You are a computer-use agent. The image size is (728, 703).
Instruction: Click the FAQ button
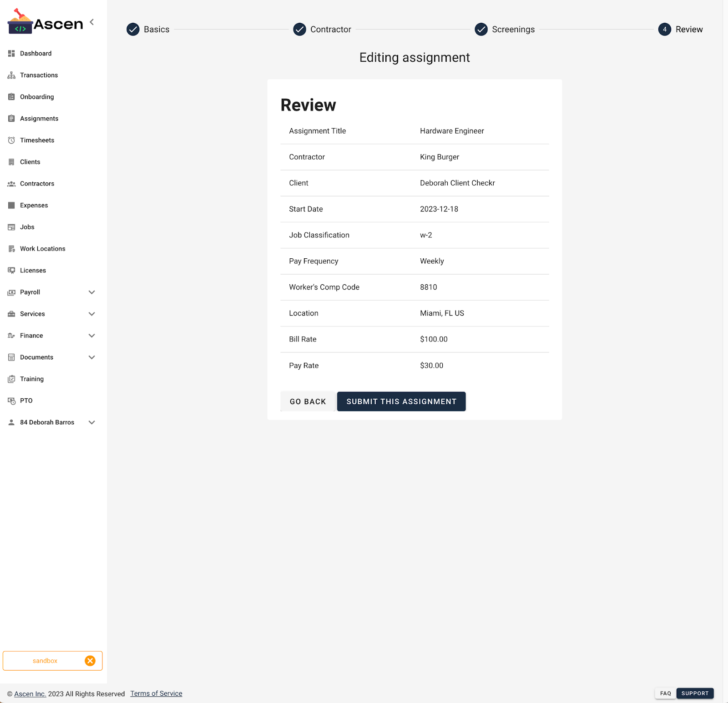point(666,693)
